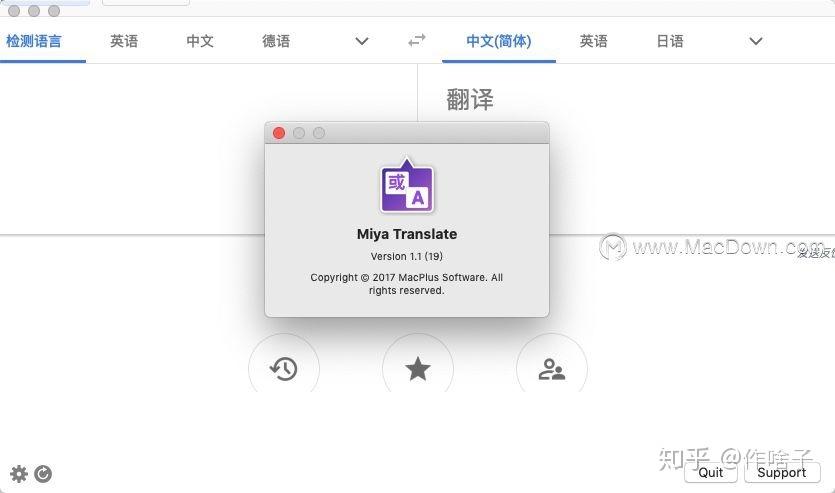Screen dimensions: 835x493
Task: Swap source and target languages
Action: (416, 40)
